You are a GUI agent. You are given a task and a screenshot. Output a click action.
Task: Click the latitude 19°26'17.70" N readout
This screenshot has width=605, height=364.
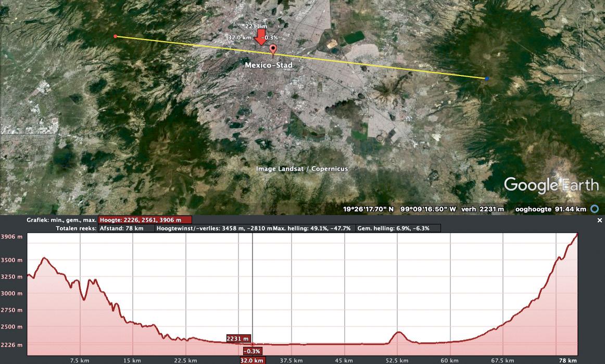click(x=368, y=209)
